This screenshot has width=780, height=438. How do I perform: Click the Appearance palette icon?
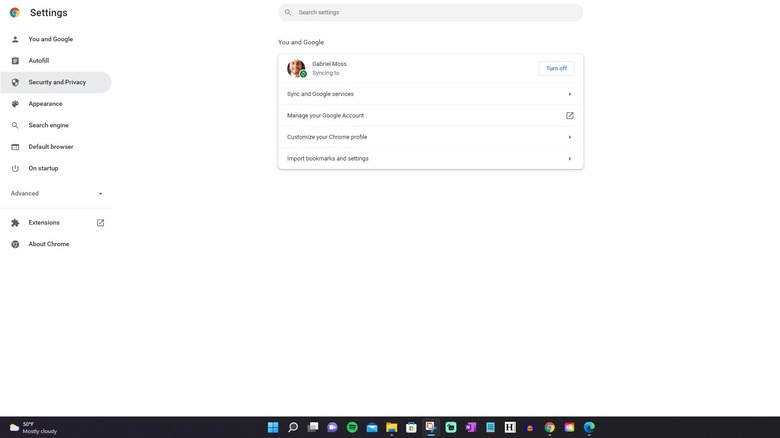point(15,104)
